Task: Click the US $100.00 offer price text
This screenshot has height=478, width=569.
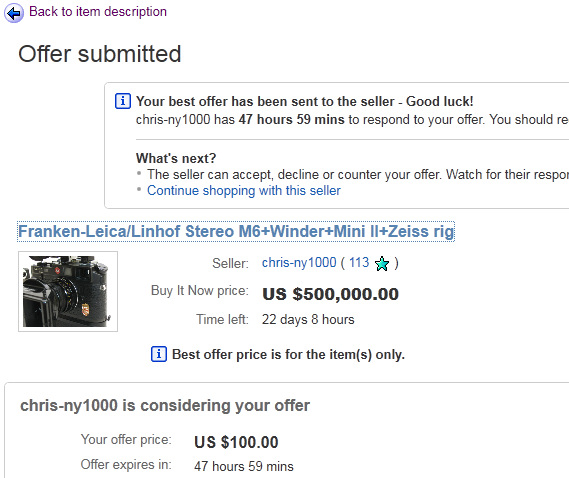Action: [236, 442]
